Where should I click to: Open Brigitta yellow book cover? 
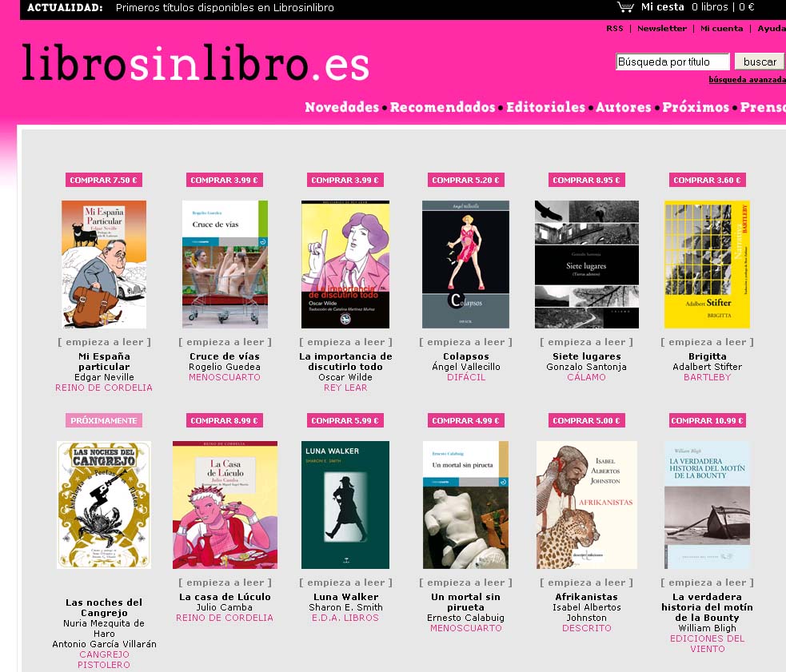pyautogui.click(x=708, y=264)
